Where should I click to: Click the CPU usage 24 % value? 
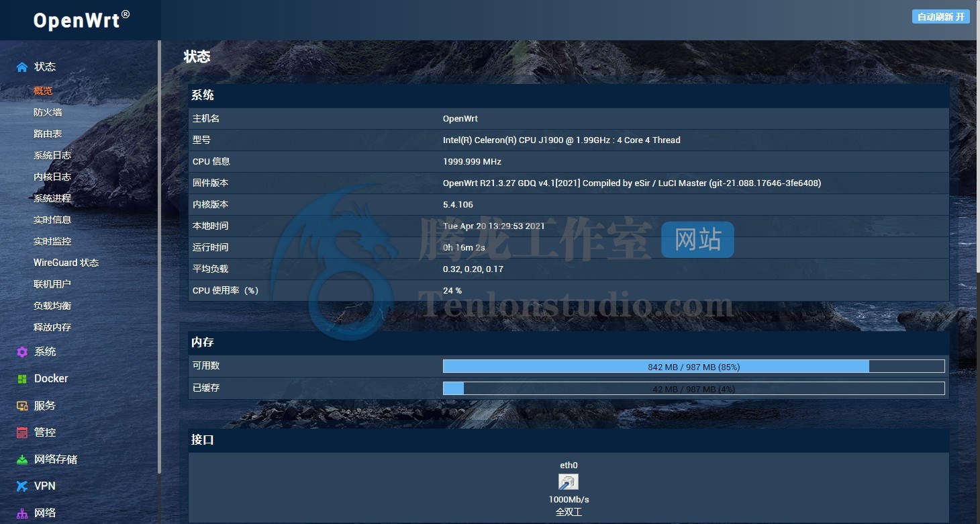(452, 291)
